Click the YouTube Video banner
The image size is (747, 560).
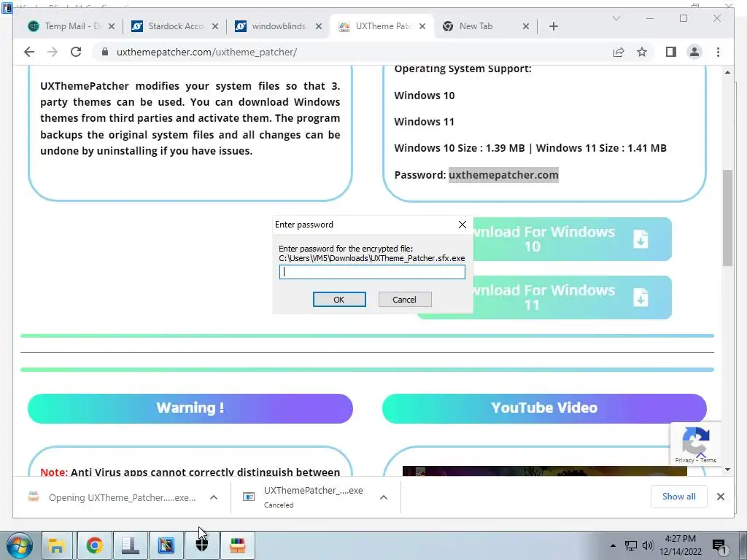[544, 408]
